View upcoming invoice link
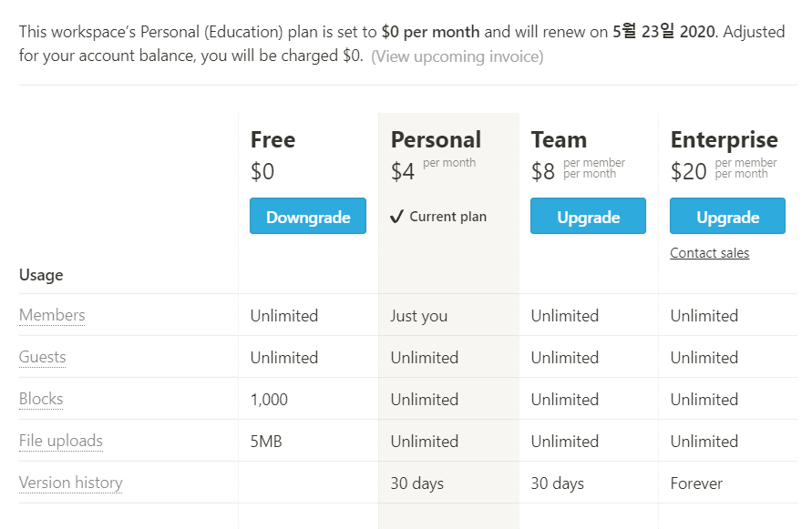Viewport: 812px width, 529px height. coord(457,56)
